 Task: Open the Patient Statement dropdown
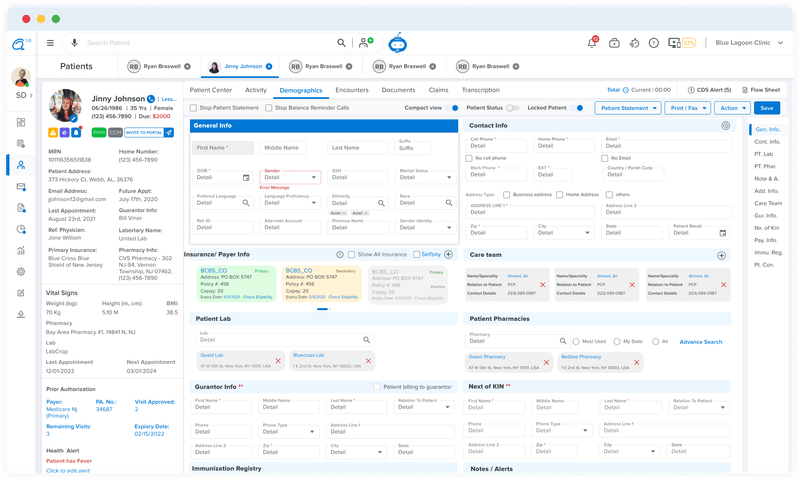pyautogui.click(x=628, y=107)
